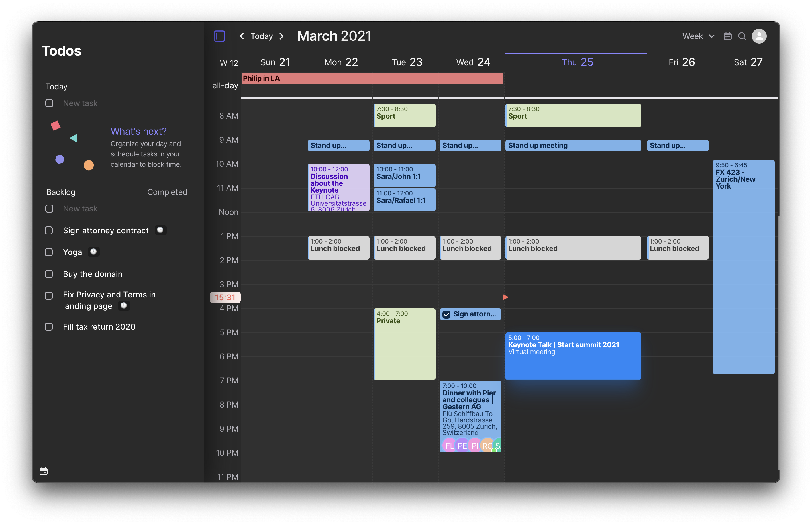The image size is (812, 525).
Task: Open Friday Stand up event
Action: coord(677,146)
